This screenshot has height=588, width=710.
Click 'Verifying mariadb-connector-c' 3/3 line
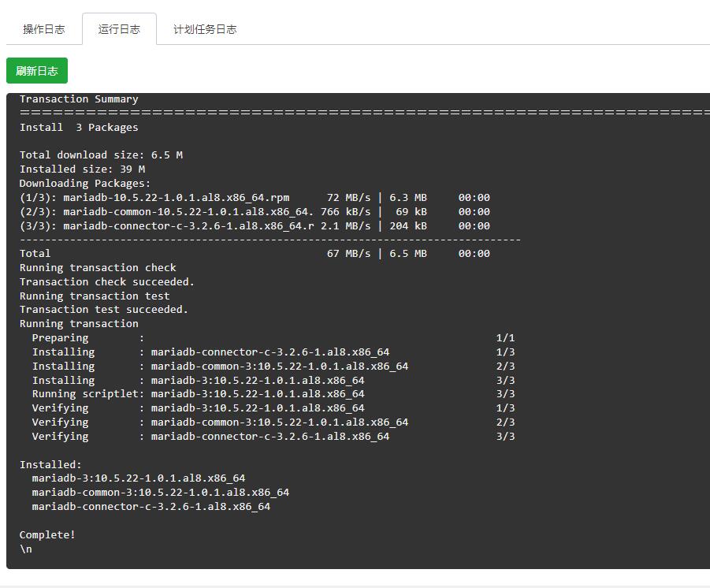point(273,436)
